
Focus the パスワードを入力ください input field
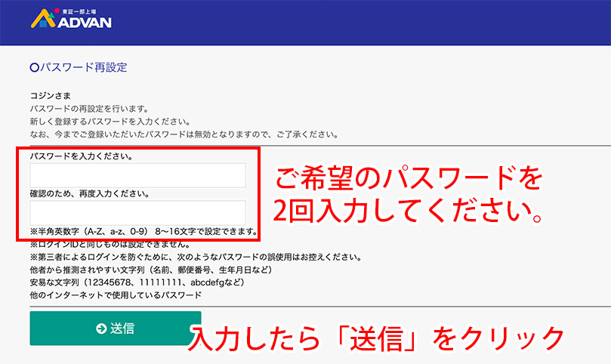pyautogui.click(x=137, y=175)
